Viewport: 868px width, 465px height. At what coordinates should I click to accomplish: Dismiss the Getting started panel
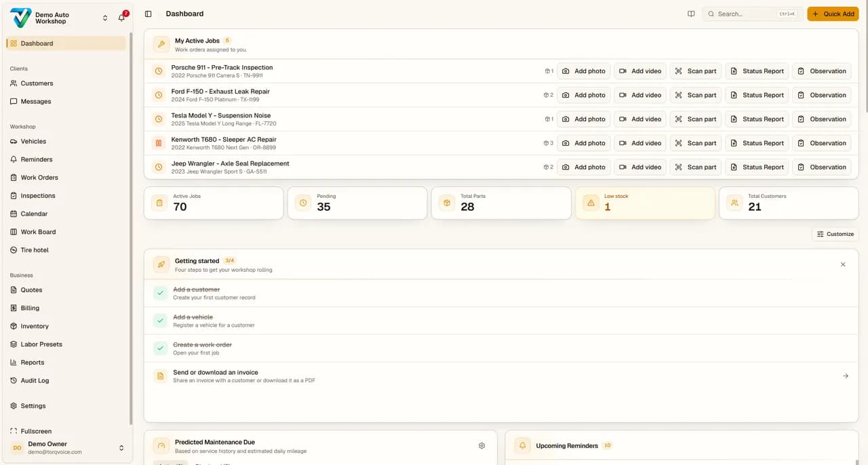pyautogui.click(x=843, y=264)
